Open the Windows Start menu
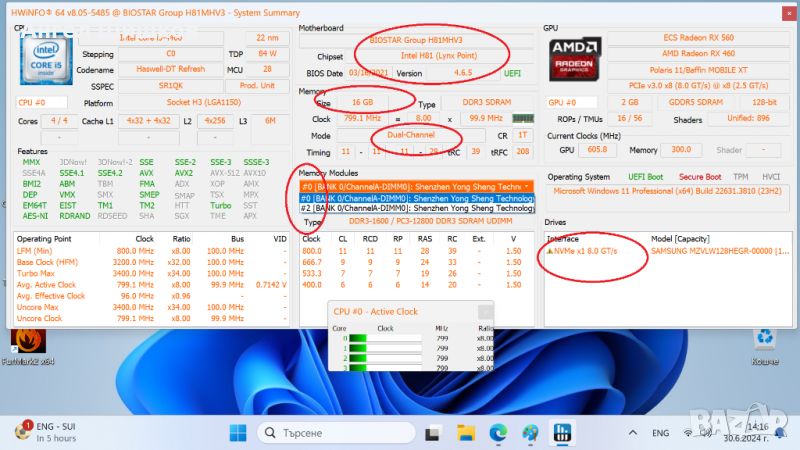Image resolution: width=800 pixels, height=450 pixels. click(x=238, y=433)
